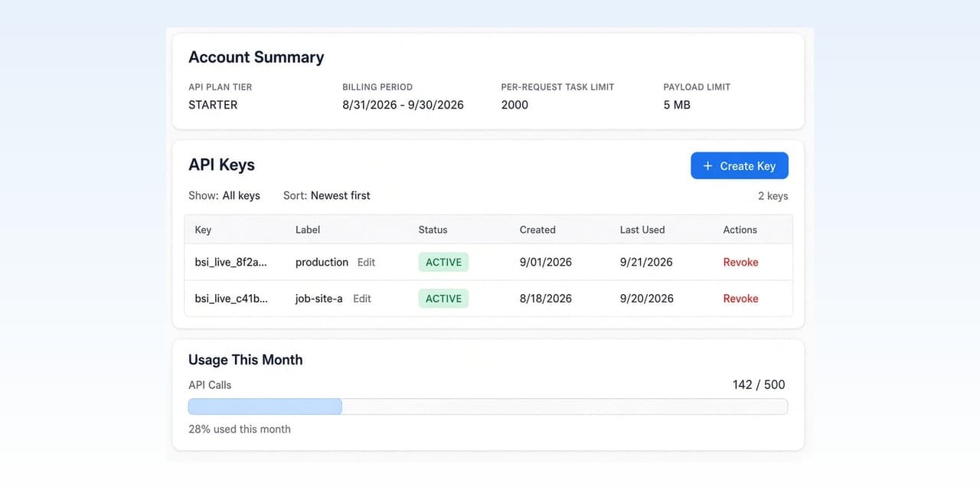Click the 142 / 500 usage count
Image resolution: width=980 pixels, height=490 pixels.
tap(759, 385)
